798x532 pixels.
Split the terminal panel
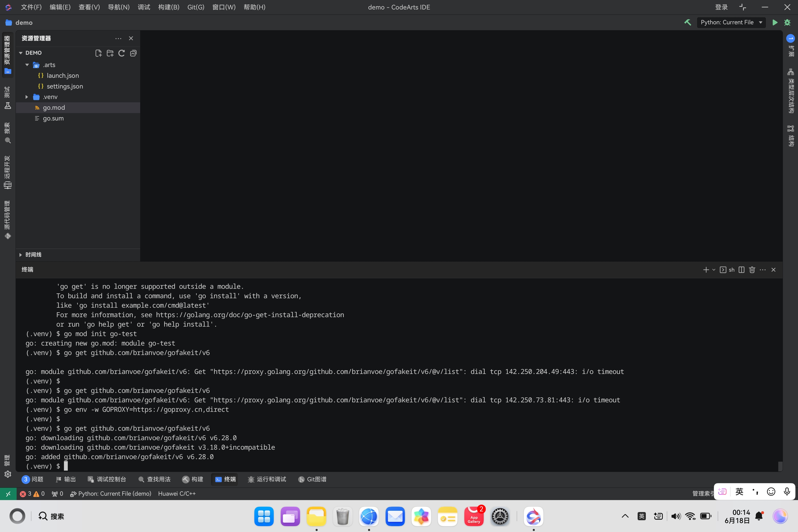click(x=742, y=270)
